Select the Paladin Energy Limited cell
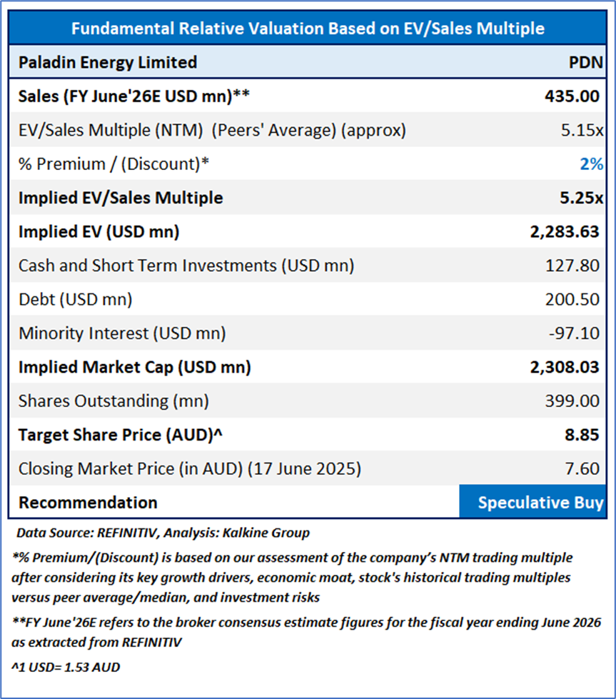This screenshot has height=699, width=616. pos(108,62)
